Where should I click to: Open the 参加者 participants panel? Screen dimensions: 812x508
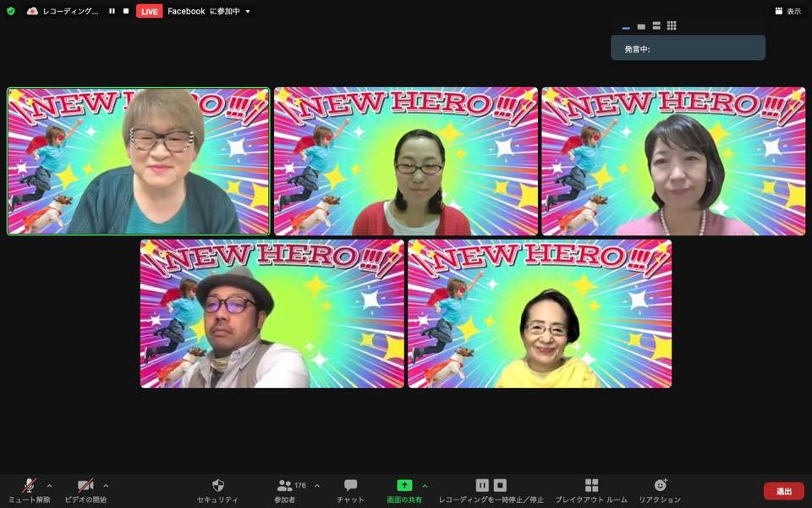point(284,491)
